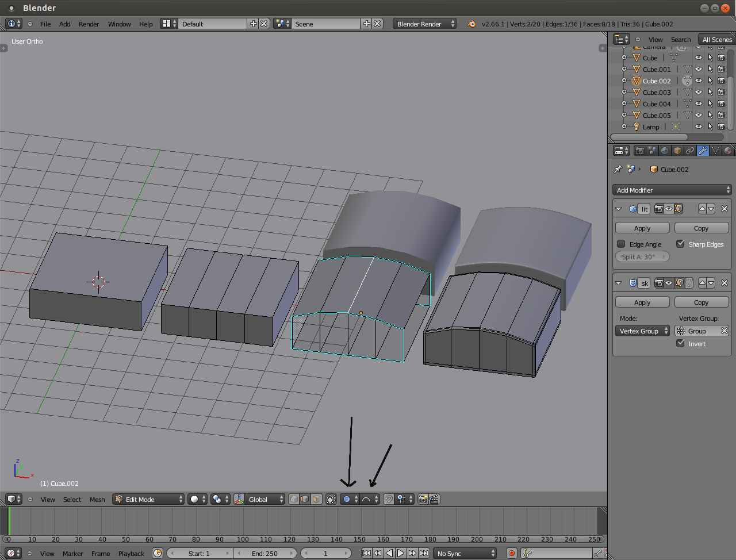Open the No Sync dropdown
736x560 pixels.
coord(465,553)
